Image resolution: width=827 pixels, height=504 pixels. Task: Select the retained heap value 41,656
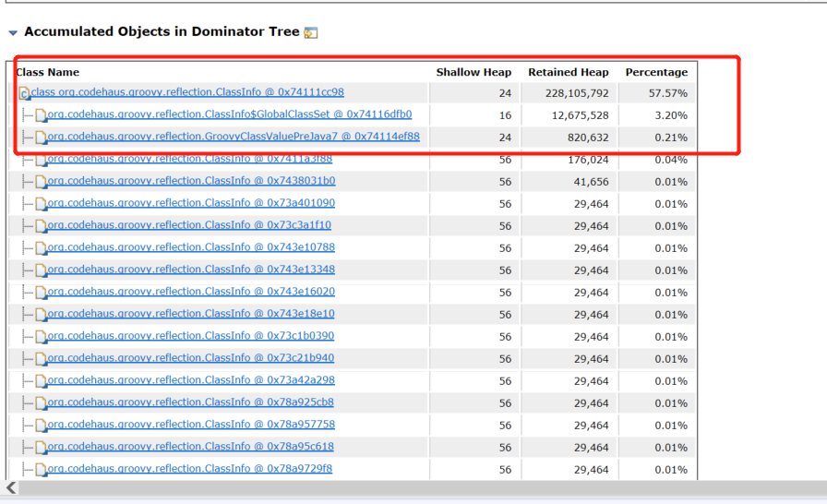(x=592, y=182)
